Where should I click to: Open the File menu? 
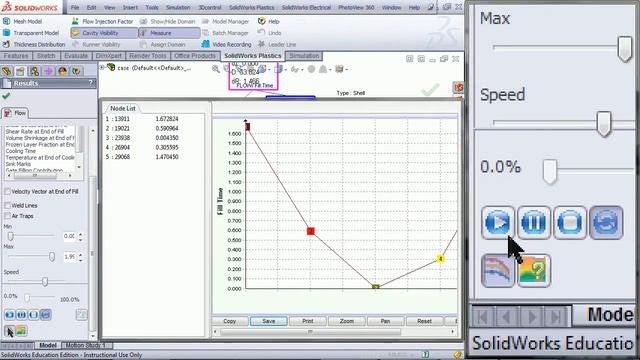coord(75,7)
